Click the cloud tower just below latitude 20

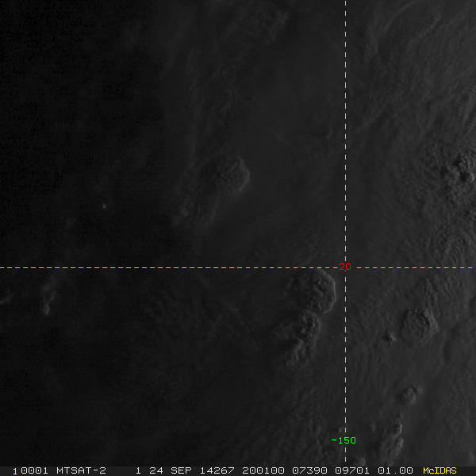tap(316, 291)
